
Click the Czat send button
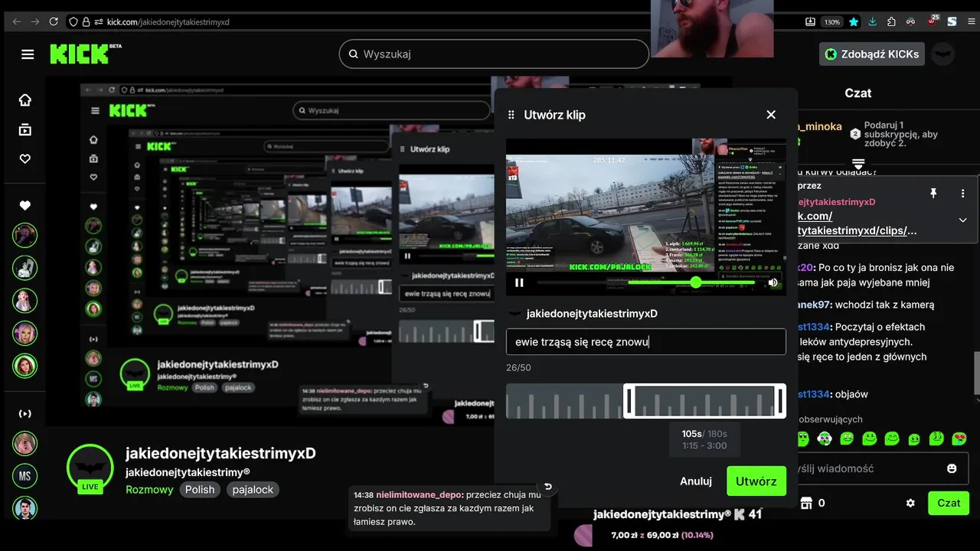(949, 503)
